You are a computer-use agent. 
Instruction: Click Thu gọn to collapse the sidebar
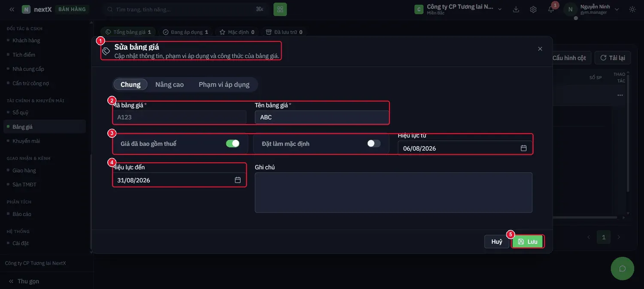pos(24,281)
